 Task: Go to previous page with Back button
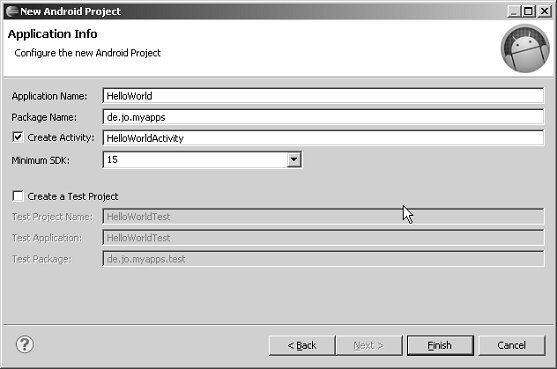[302, 345]
